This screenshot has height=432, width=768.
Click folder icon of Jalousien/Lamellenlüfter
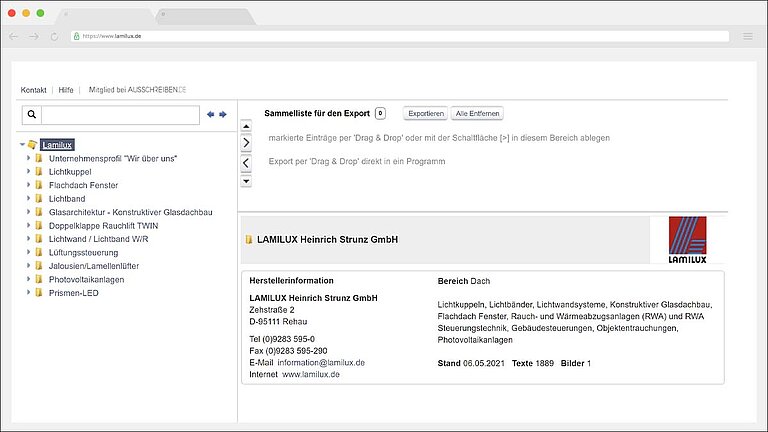point(39,265)
